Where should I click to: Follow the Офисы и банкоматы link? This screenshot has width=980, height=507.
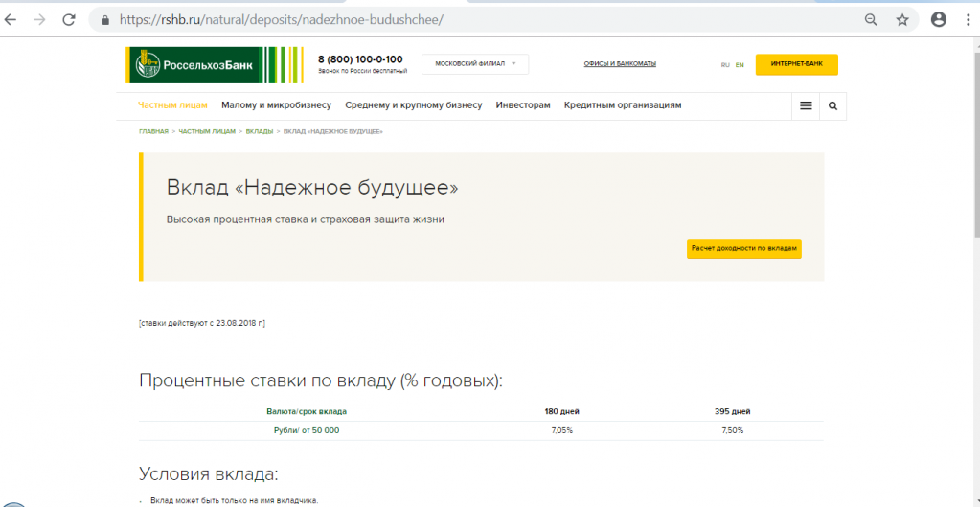(x=620, y=64)
